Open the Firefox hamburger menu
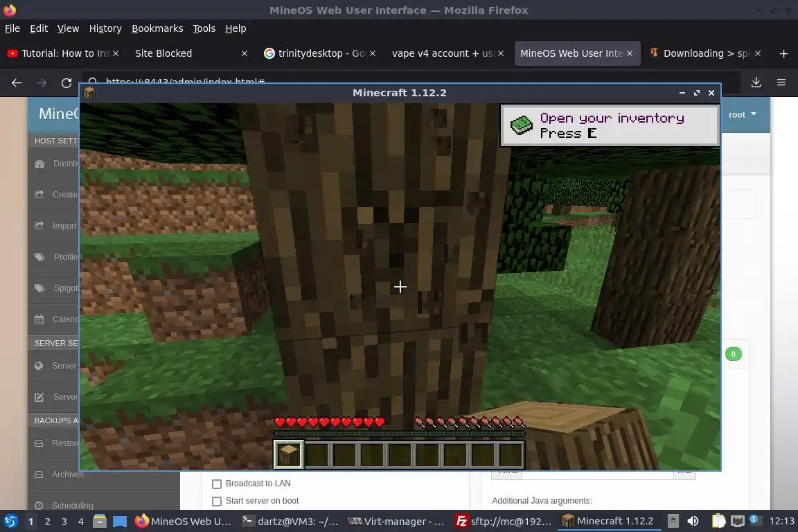 click(x=781, y=82)
